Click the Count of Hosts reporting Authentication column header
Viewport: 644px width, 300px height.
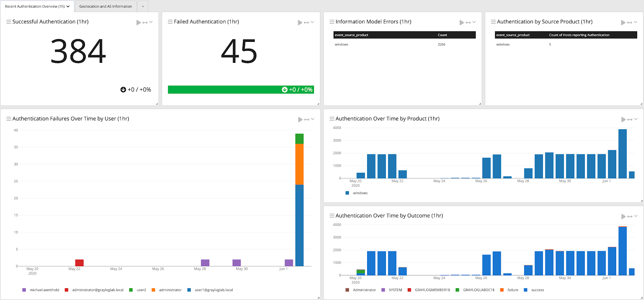point(579,35)
